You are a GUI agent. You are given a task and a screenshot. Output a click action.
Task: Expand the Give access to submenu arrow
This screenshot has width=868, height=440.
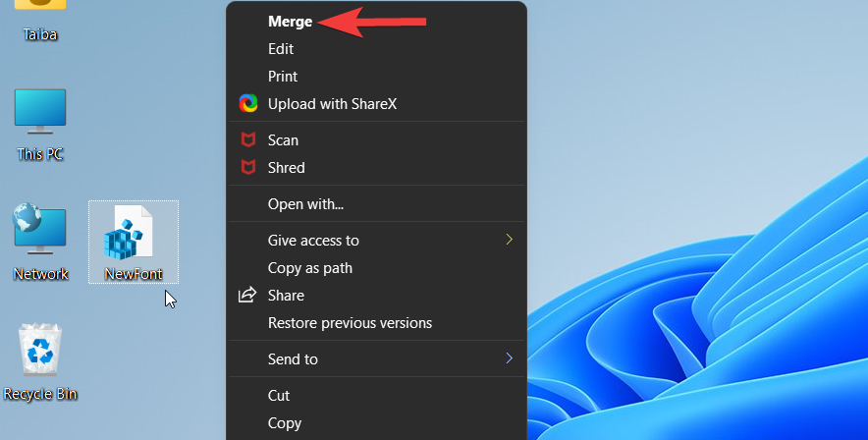coord(509,239)
